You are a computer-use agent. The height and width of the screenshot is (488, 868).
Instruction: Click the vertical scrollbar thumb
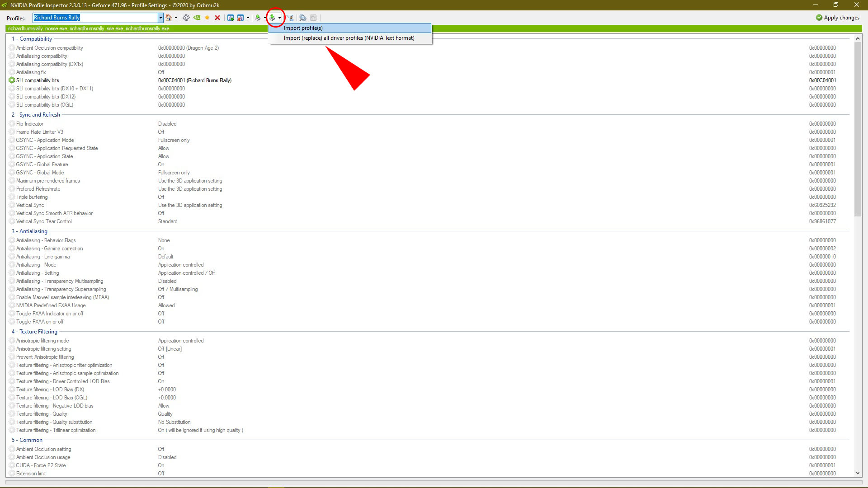[858, 129]
